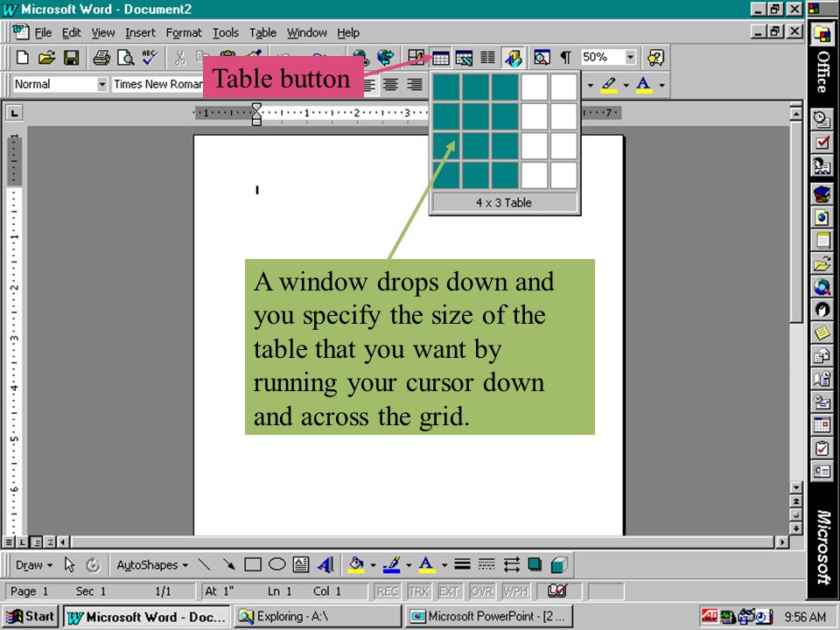Select the Rectangle drawing tool

point(253,564)
